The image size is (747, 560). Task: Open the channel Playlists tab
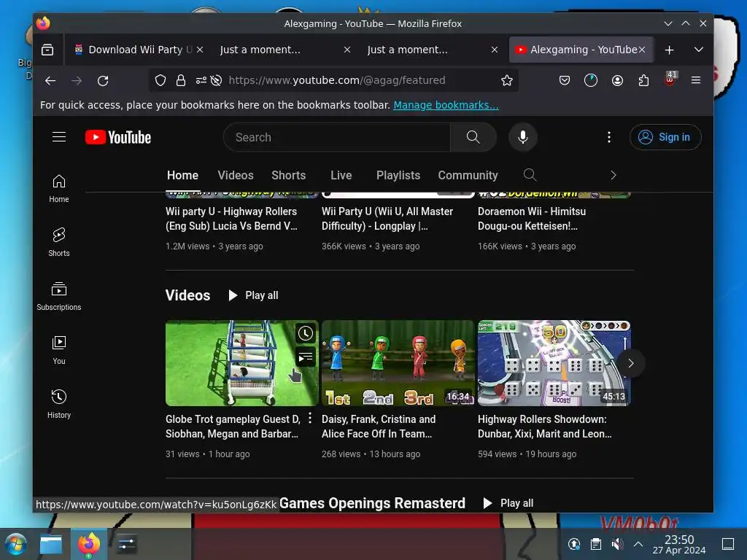tap(398, 175)
